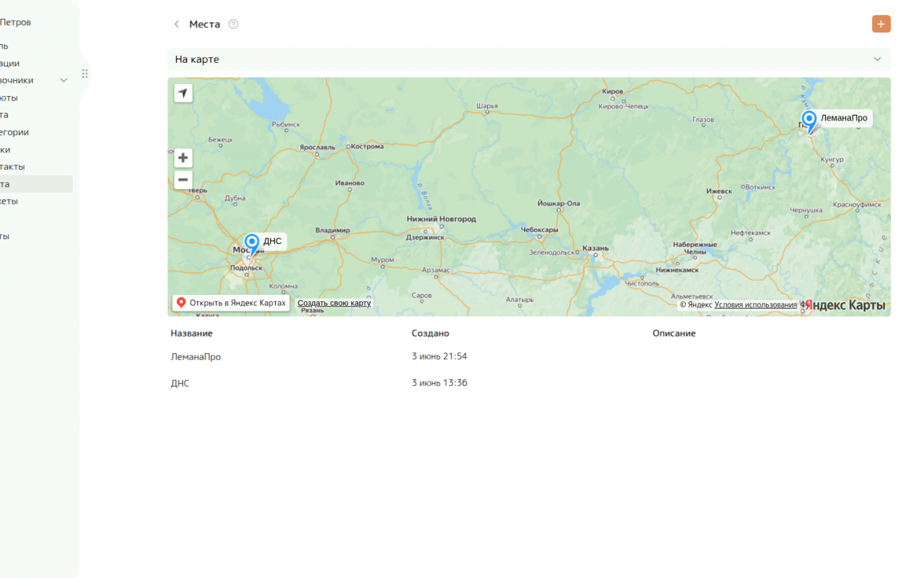Click the orange plus add place button
Image resolution: width=924 pixels, height=578 pixels.
click(x=881, y=24)
